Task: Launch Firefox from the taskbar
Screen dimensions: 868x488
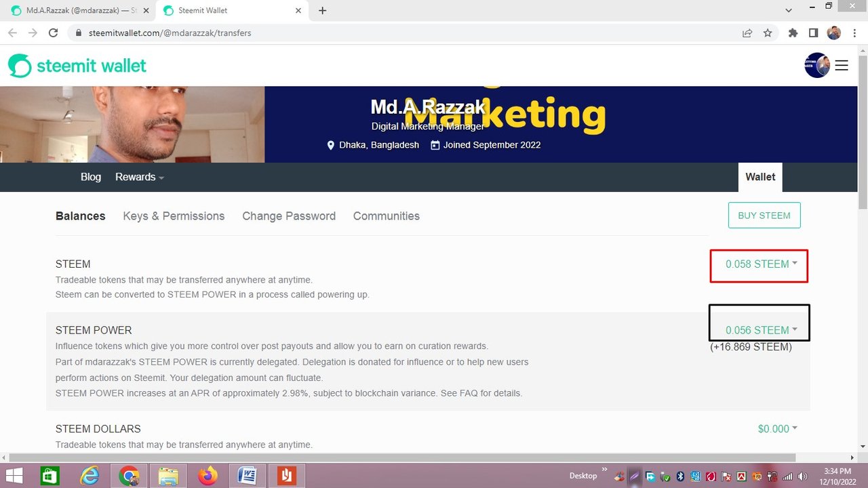Action: click(x=208, y=476)
